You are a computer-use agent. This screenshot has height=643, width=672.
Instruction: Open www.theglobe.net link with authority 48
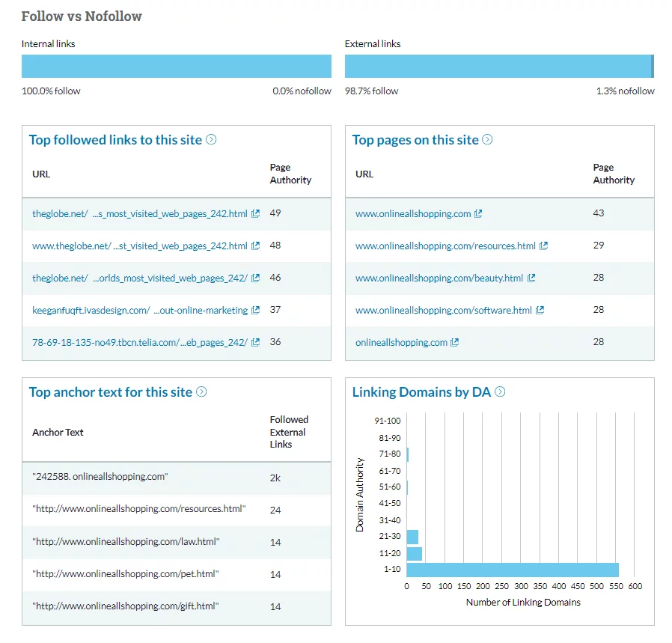tap(140, 246)
